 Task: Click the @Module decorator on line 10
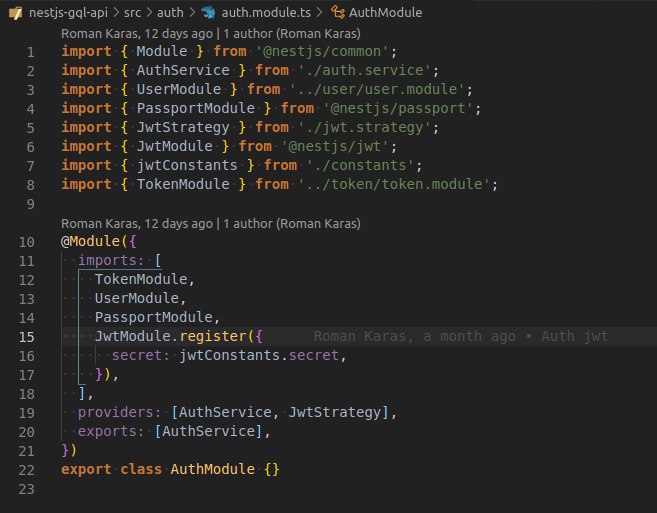tap(91, 241)
